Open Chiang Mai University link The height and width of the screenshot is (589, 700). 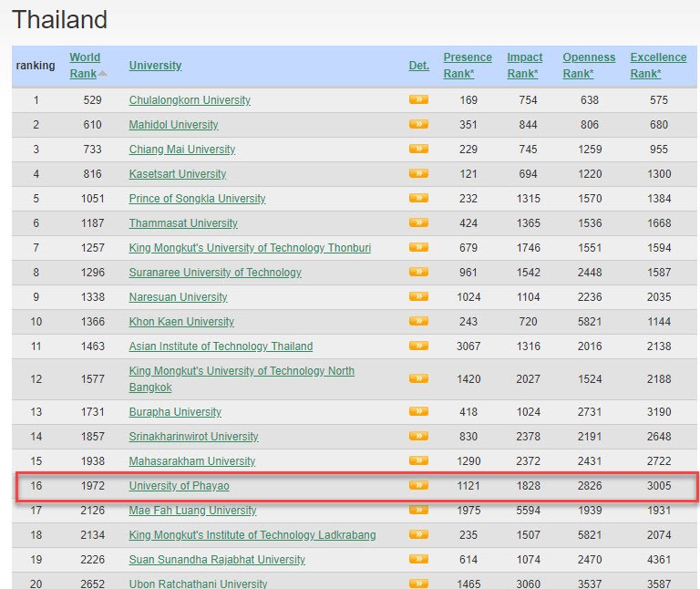182,150
